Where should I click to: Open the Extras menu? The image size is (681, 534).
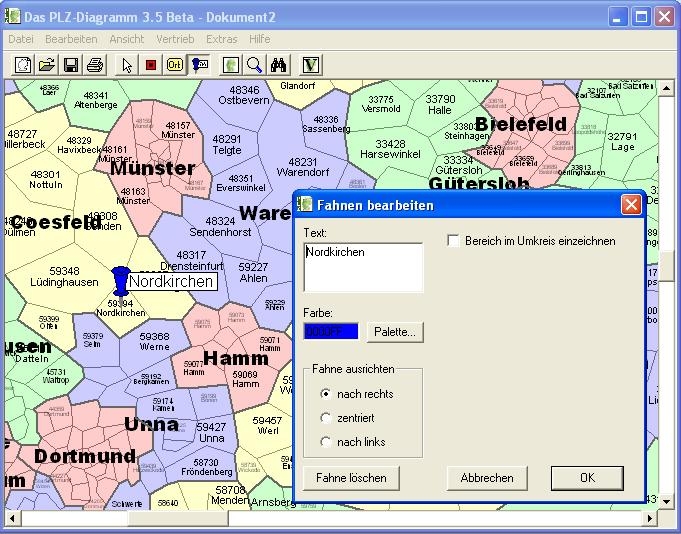tap(221, 39)
